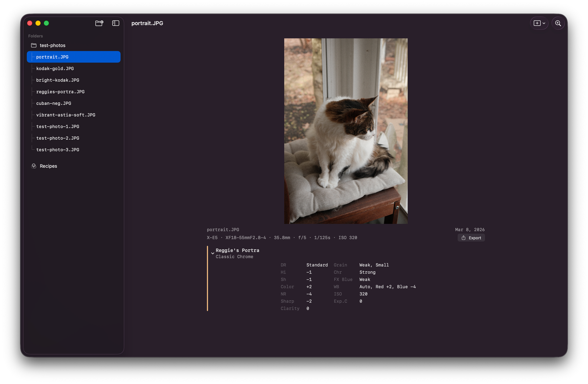Select bright-kodak.JPG file
This screenshot has height=384, width=588.
[58, 80]
